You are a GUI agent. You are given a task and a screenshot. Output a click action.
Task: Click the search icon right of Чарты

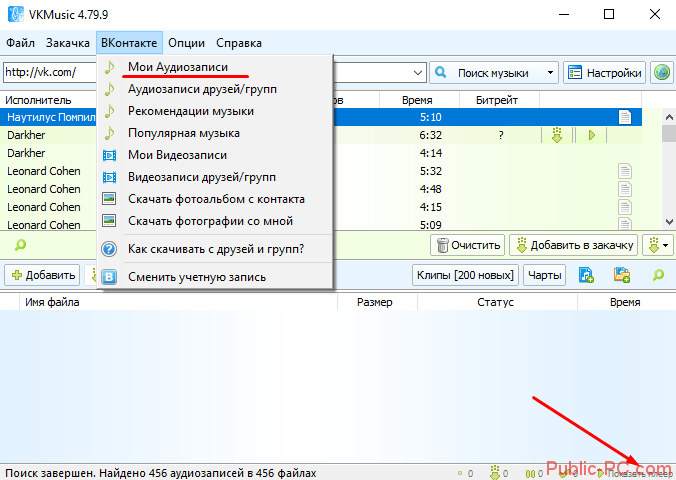[658, 275]
